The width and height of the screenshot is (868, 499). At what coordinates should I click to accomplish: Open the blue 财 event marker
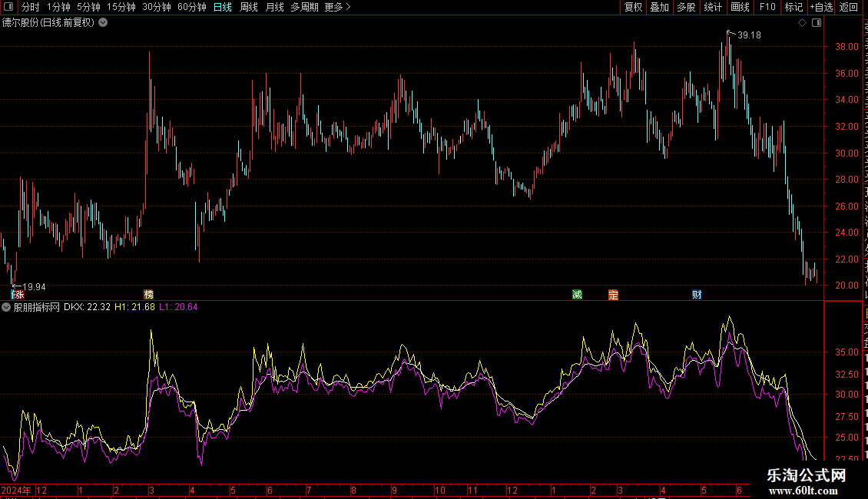coord(697,295)
